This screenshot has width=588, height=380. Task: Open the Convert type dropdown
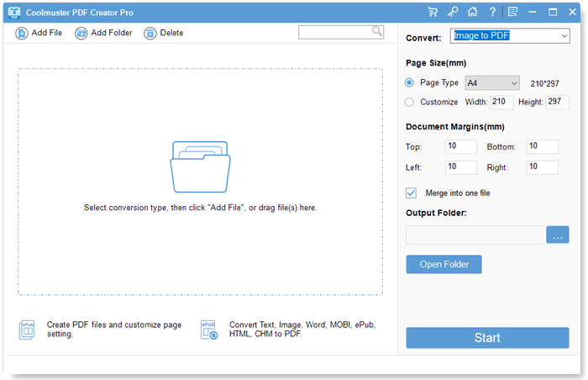[x=510, y=35]
